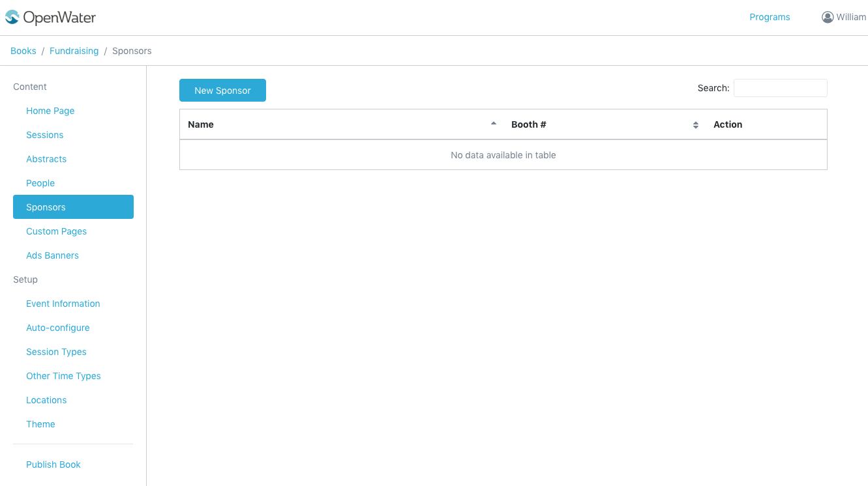Open Other Time Types setup page

(x=63, y=376)
